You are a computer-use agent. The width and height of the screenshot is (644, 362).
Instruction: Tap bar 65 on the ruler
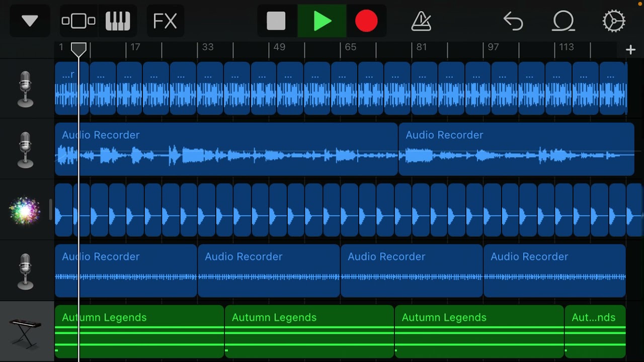pos(350,47)
